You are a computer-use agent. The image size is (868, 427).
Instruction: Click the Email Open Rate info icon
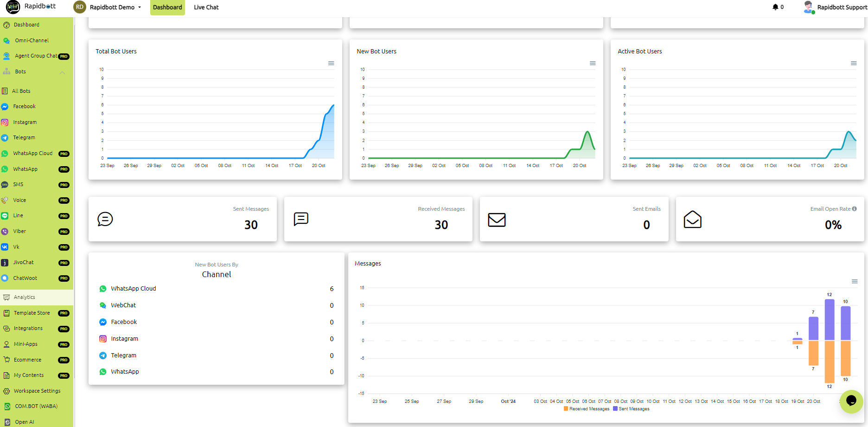coord(855,209)
